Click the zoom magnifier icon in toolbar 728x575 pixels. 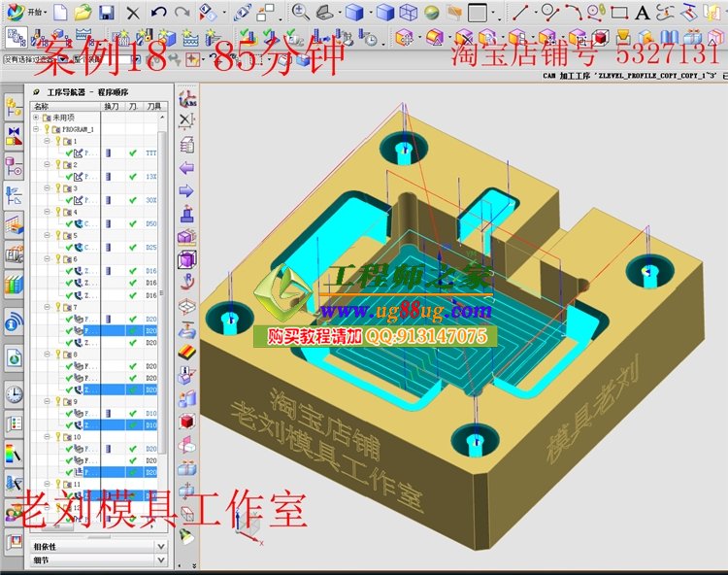pyautogui.click(x=300, y=13)
